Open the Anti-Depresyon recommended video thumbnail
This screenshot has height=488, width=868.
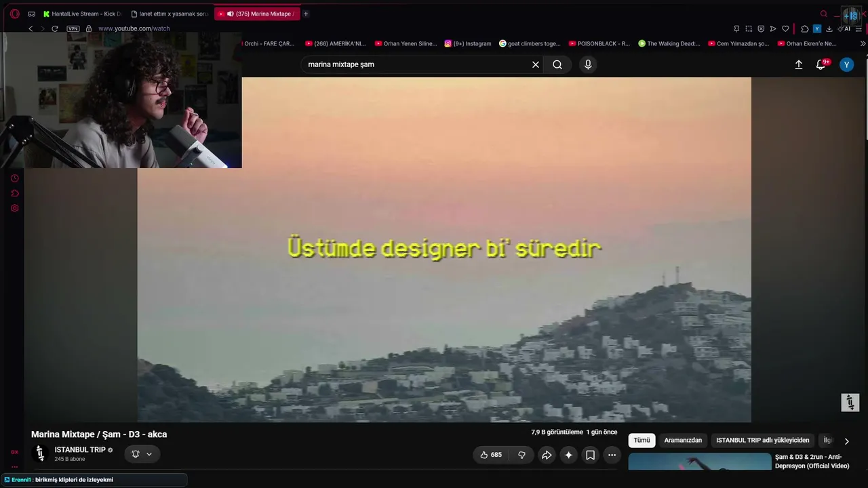700,462
